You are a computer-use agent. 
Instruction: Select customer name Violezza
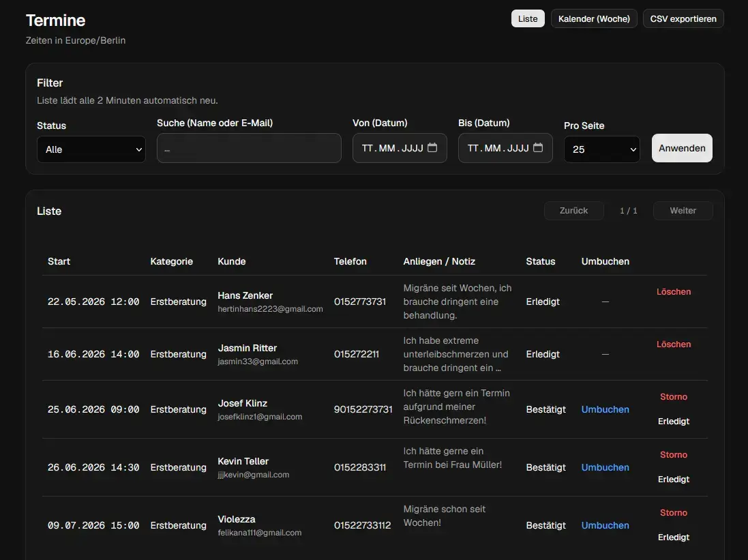pyautogui.click(x=236, y=519)
